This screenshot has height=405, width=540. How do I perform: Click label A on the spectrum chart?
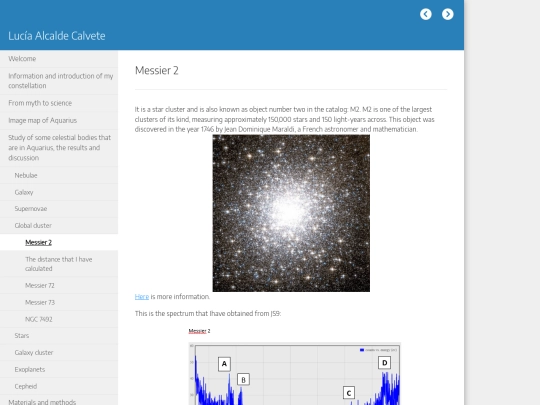pos(224,364)
